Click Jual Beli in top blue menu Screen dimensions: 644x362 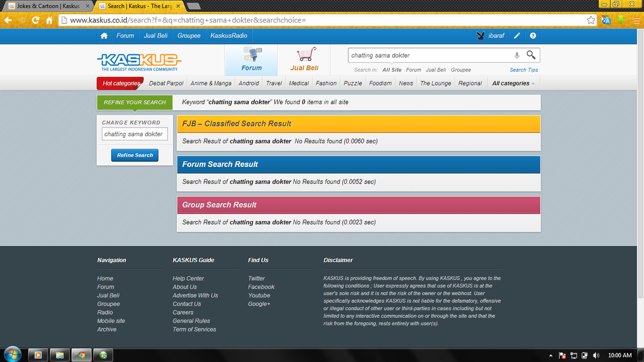156,36
